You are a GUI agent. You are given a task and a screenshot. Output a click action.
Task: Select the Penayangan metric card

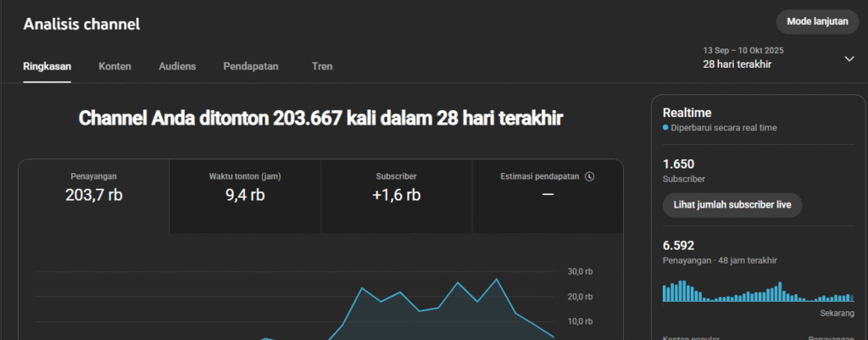(x=93, y=195)
